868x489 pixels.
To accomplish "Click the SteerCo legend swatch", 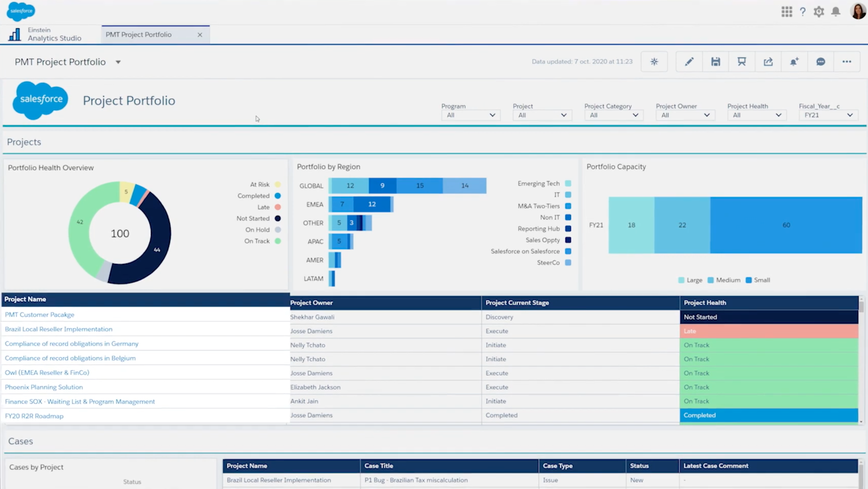I will pyautogui.click(x=568, y=263).
